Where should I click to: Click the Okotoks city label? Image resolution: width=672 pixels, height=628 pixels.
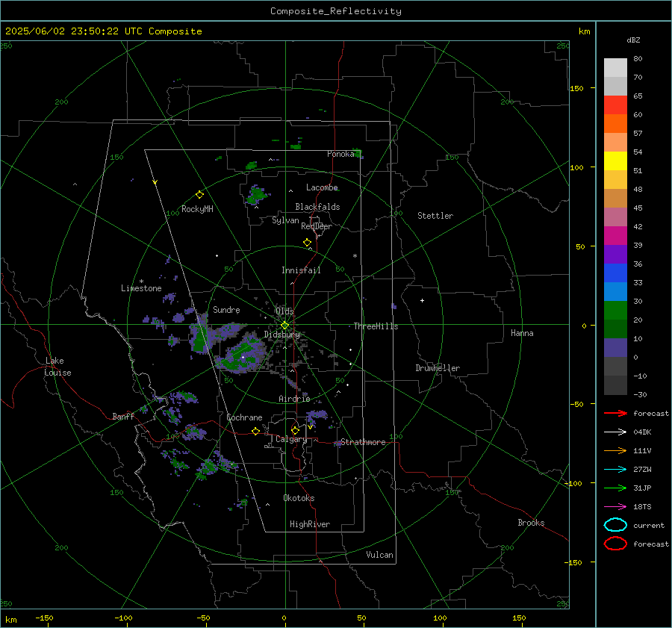click(x=299, y=497)
